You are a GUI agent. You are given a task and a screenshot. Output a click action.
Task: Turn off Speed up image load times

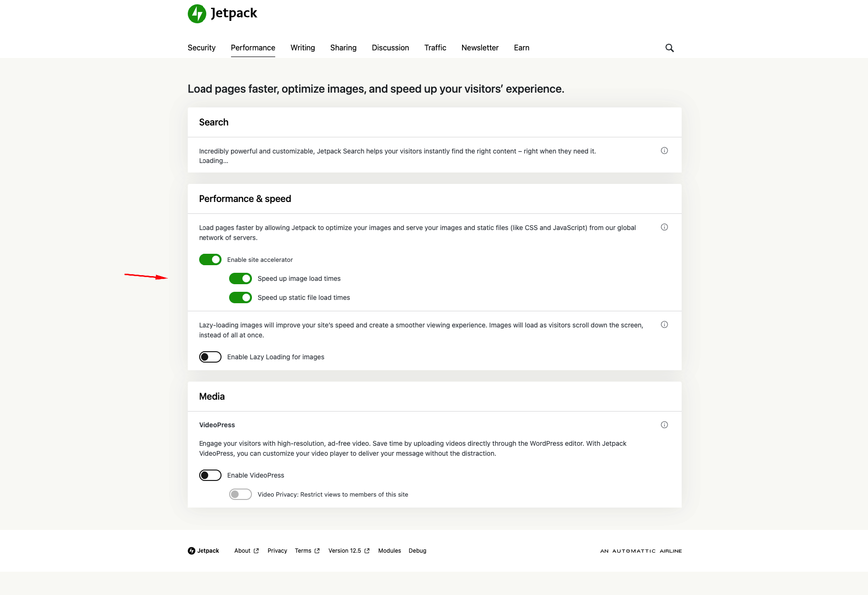click(x=240, y=278)
